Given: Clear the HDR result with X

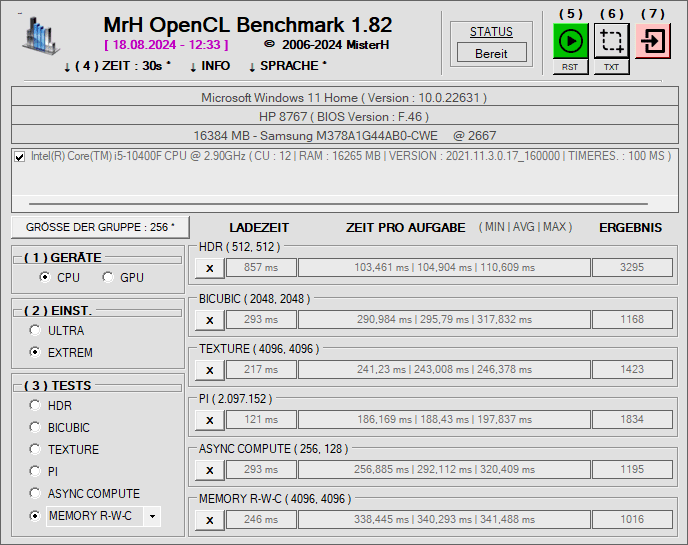Looking at the screenshot, I should [x=210, y=268].
